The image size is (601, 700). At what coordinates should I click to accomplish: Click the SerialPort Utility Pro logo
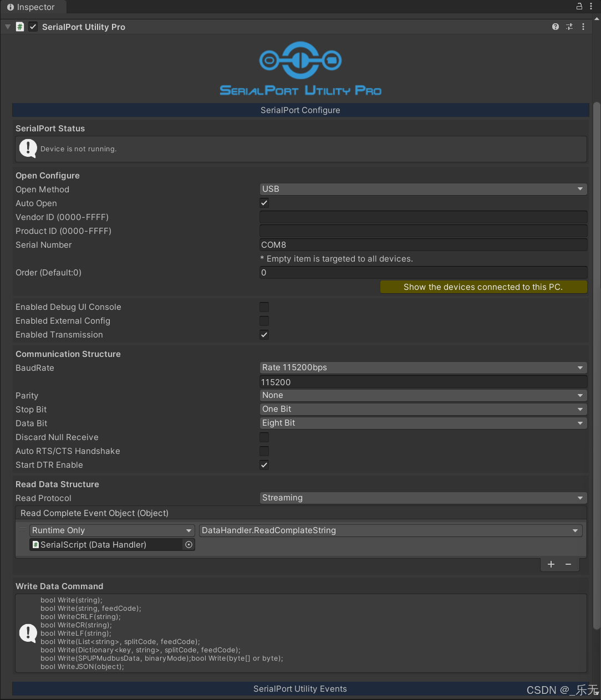pos(300,69)
